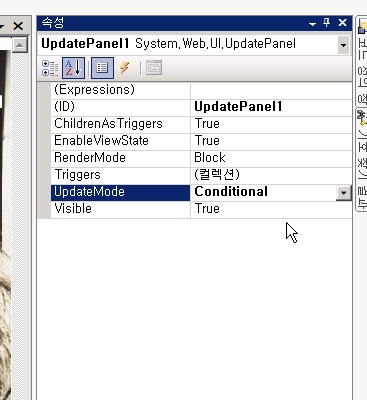Expand the UpdateMode Conditional dropdown
Screen dimensions: 367x400
pyautogui.click(x=344, y=193)
